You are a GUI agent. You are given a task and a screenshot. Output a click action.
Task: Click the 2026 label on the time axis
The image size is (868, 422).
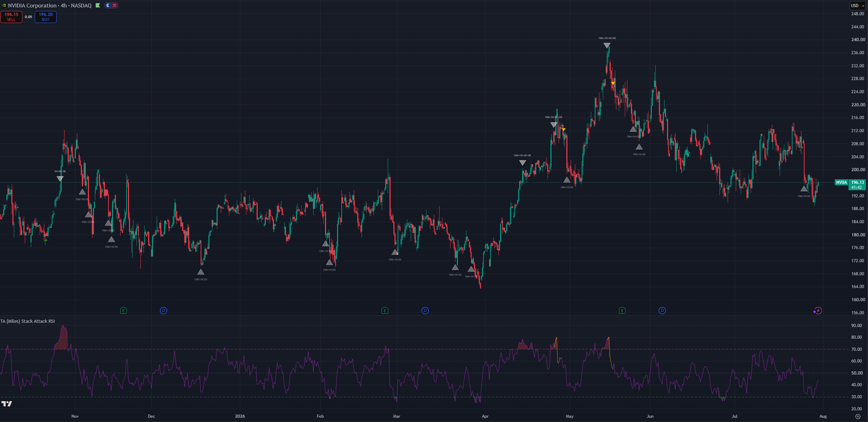click(240, 416)
